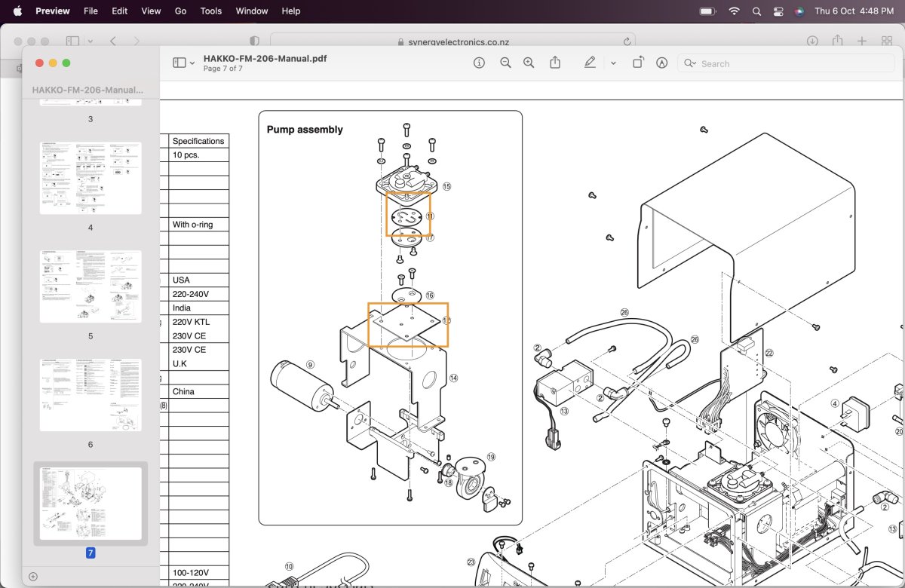Select the page 7 thumbnail
This screenshot has width=905, height=588.
point(90,504)
